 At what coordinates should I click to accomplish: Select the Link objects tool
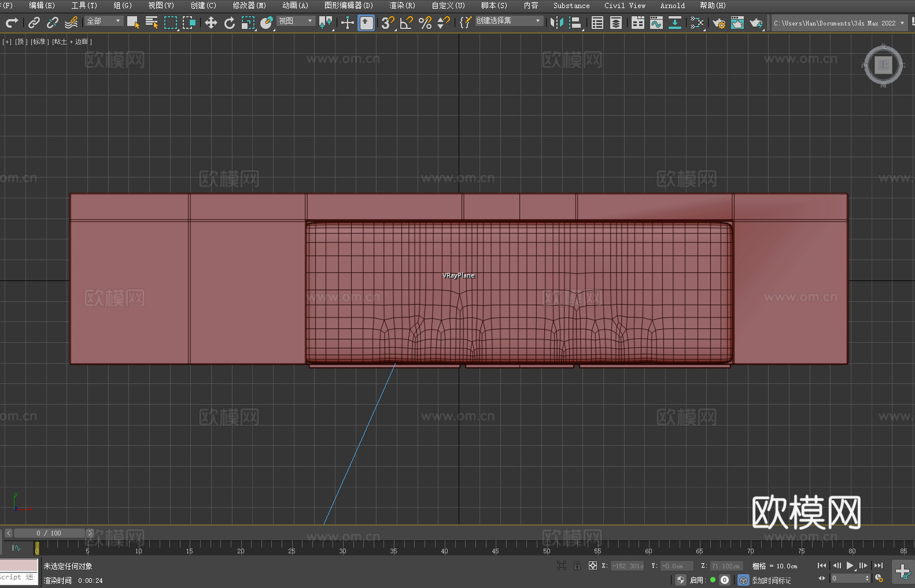point(34,23)
